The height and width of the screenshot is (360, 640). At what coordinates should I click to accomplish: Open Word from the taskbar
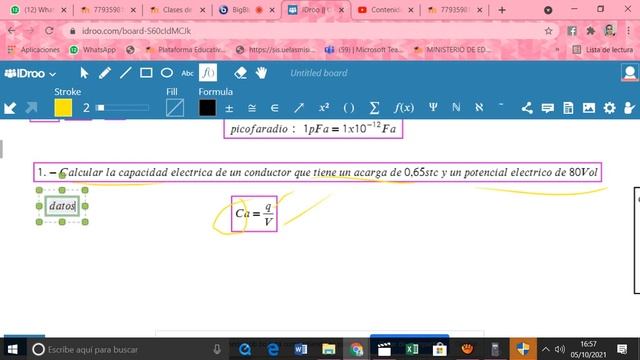pyautogui.click(x=300, y=349)
